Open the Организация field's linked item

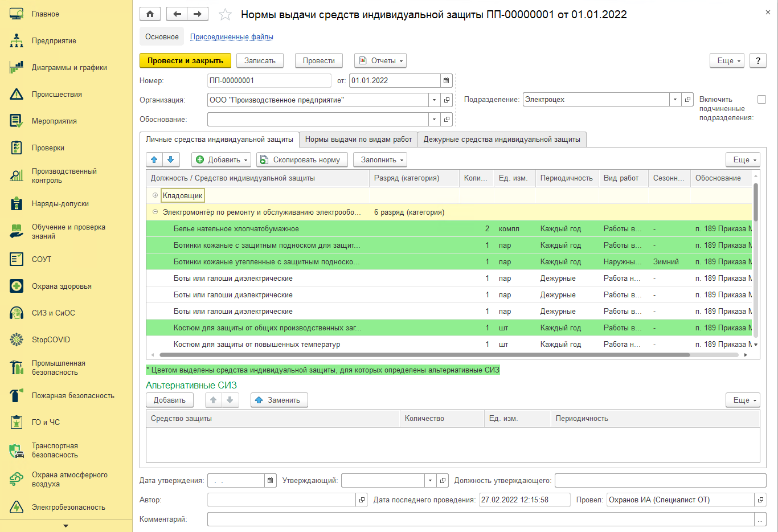point(447,100)
